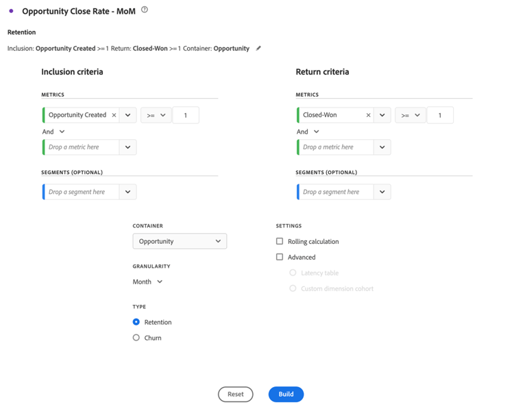This screenshot has height=420, width=514.
Task: Select the Churn type radio button
Action: pyautogui.click(x=136, y=338)
